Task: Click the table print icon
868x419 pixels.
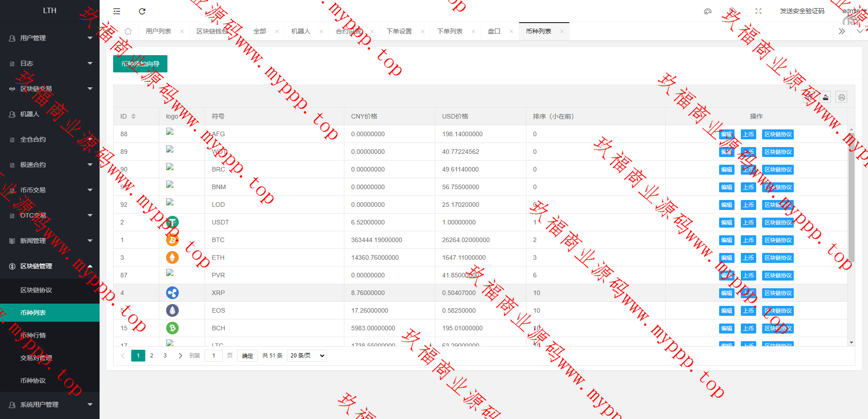Action: (841, 97)
